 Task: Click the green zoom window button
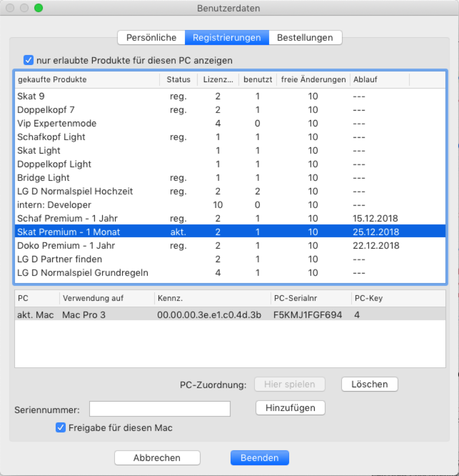(x=39, y=8)
